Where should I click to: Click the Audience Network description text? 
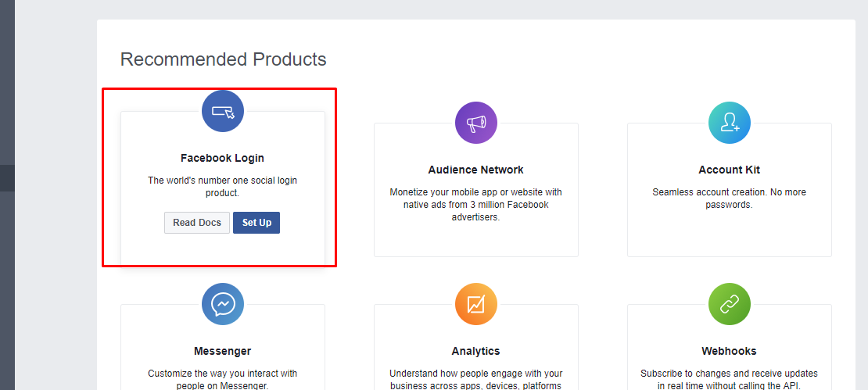coord(476,205)
